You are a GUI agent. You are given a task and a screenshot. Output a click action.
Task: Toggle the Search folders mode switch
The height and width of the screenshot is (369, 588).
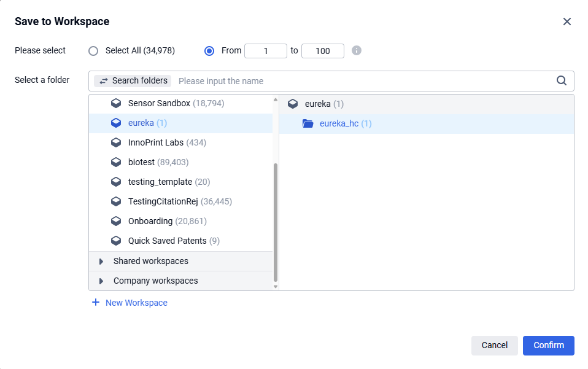tap(133, 80)
